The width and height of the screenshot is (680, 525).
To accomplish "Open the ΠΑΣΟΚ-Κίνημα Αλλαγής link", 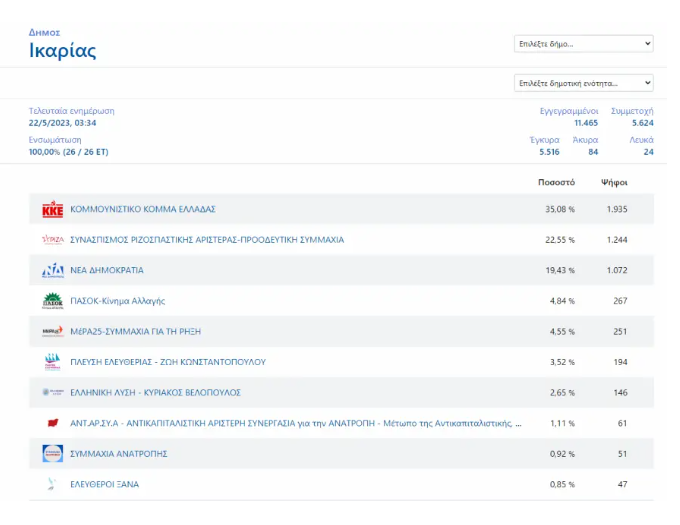I will [x=118, y=301].
